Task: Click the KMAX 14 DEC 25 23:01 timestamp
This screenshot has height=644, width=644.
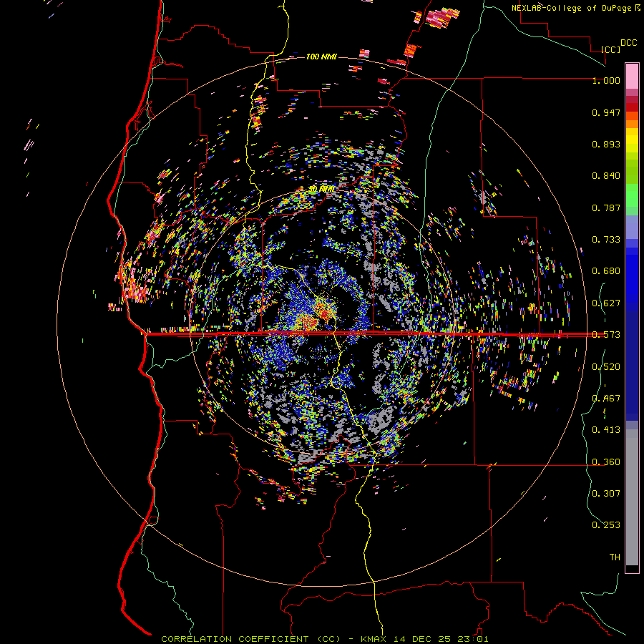Action: tap(424, 639)
